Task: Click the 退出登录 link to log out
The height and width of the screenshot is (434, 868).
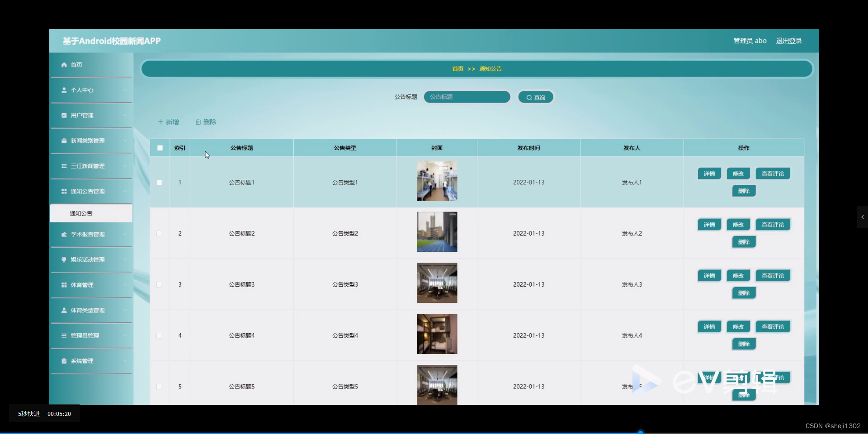Action: pyautogui.click(x=789, y=40)
